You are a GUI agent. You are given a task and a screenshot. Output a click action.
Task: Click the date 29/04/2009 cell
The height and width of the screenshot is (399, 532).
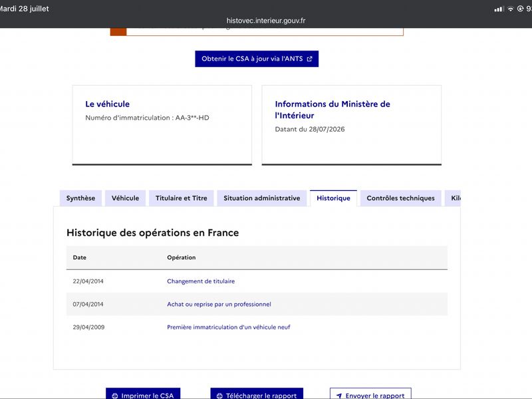coord(88,327)
